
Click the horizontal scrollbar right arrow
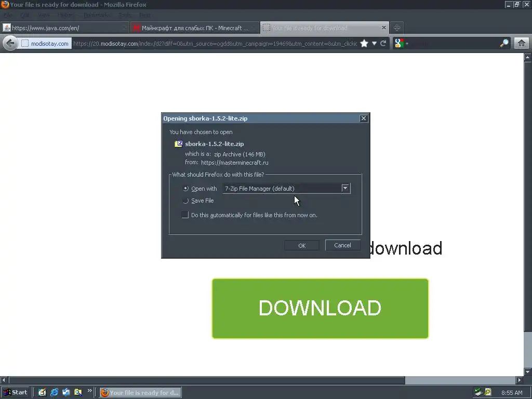click(520, 380)
